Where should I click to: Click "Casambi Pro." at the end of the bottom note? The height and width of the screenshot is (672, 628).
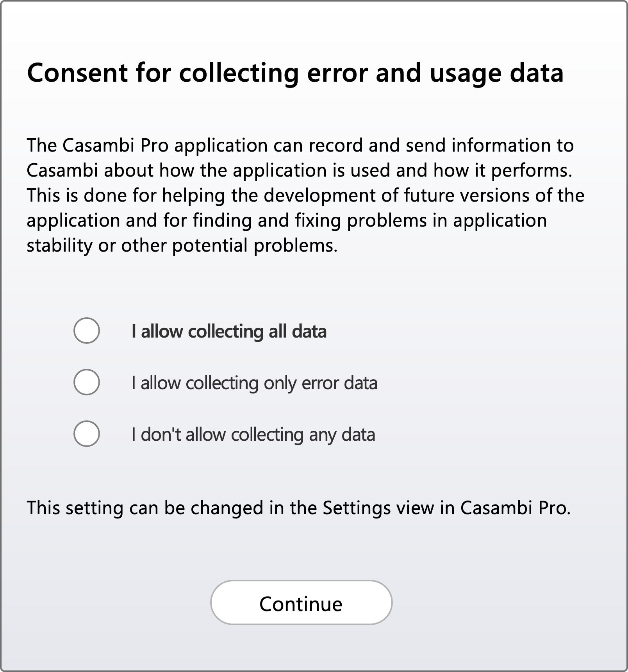click(515, 508)
